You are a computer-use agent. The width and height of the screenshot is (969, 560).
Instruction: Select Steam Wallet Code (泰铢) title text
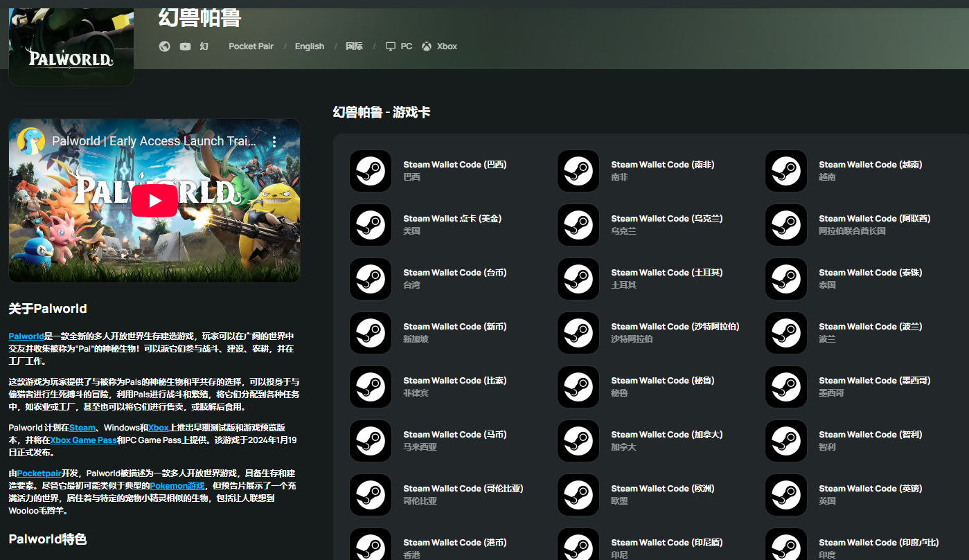pyautogui.click(x=871, y=273)
